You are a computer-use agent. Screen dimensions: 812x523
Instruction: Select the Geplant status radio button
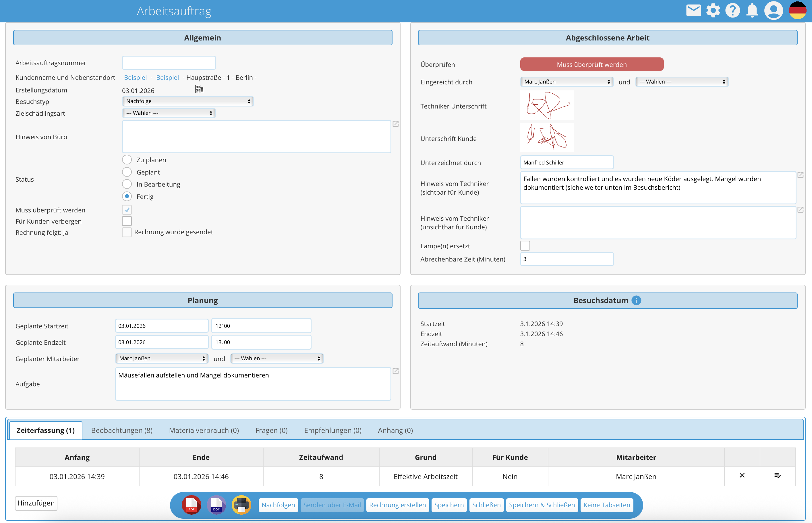pos(127,172)
